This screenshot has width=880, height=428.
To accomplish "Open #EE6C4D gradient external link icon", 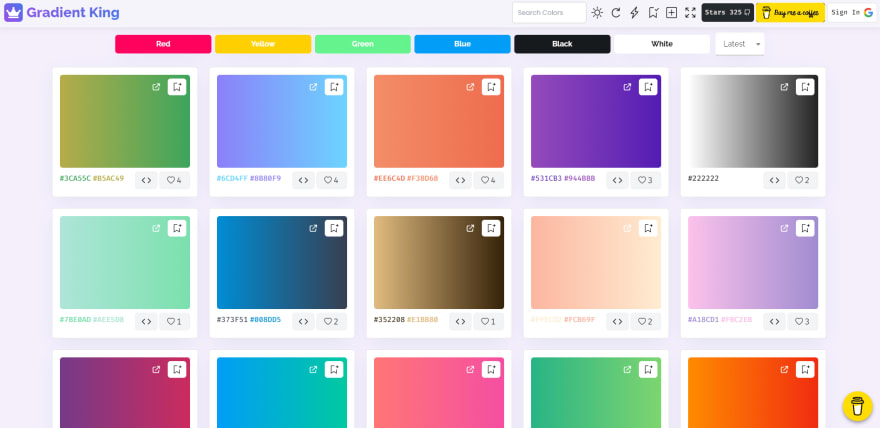I will coord(470,87).
